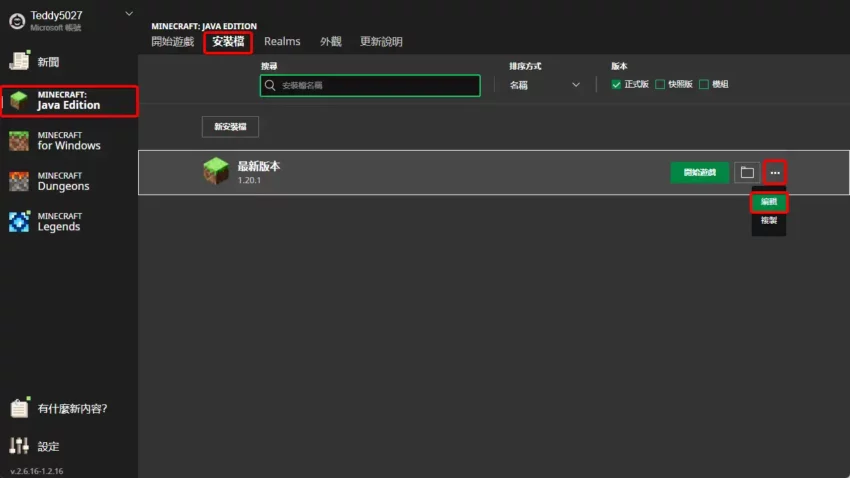This screenshot has width=850, height=478.
Task: Open the Teddy5027 account avatar icon
Action: 17,21
